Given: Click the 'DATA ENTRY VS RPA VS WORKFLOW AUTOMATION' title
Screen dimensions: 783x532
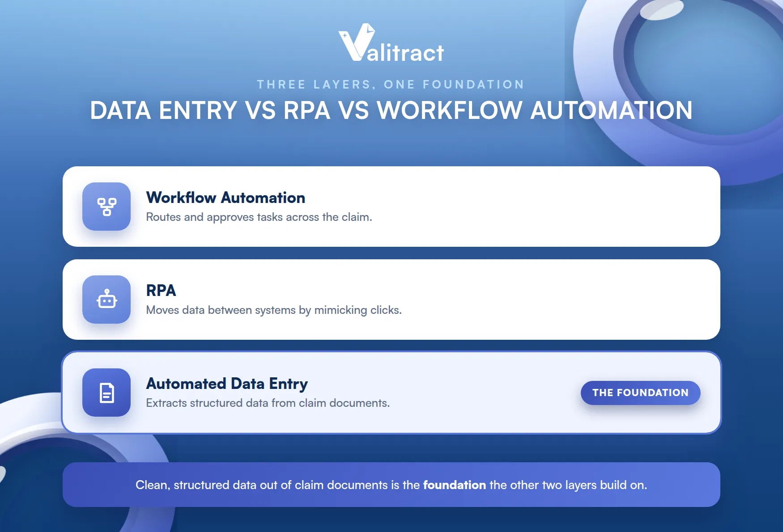Looking at the screenshot, I should [x=391, y=110].
